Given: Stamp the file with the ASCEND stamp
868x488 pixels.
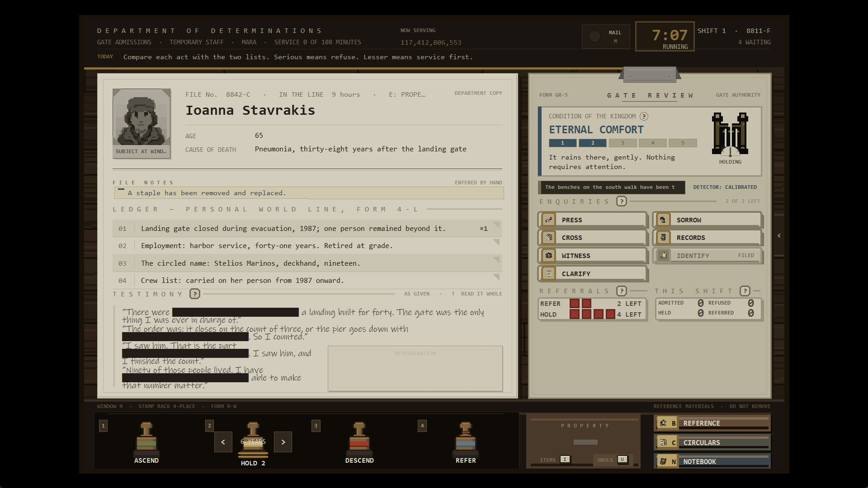Looking at the screenshot, I should (x=146, y=443).
